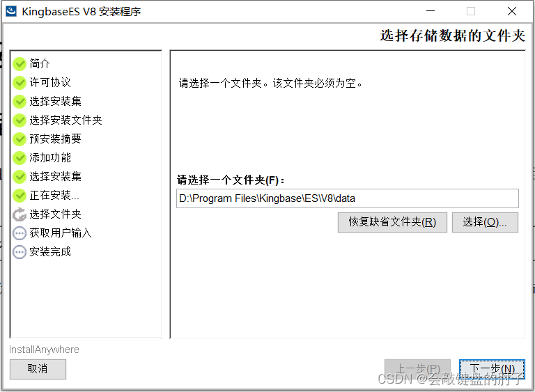Select the 添加功能 step label
The image size is (535, 392).
point(50,157)
